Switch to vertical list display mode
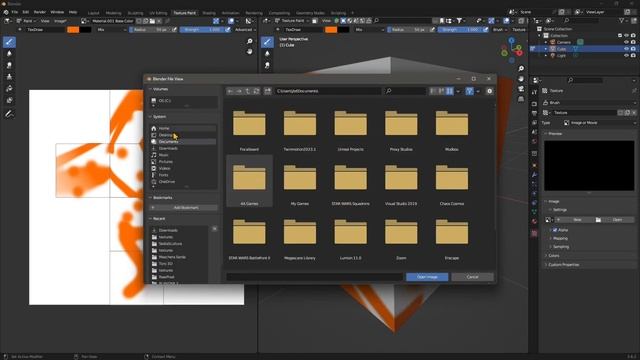The height and width of the screenshot is (360, 640). tap(433, 91)
